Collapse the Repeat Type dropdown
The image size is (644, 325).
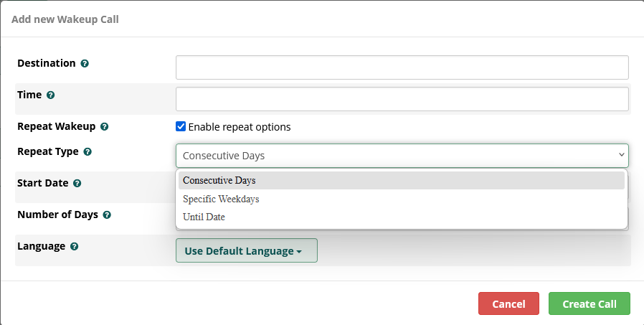point(402,156)
